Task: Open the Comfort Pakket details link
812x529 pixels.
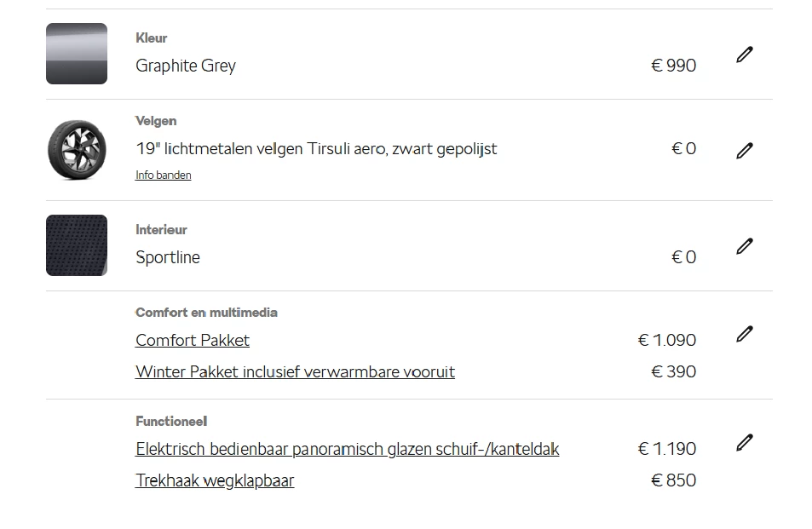Action: 192,340
